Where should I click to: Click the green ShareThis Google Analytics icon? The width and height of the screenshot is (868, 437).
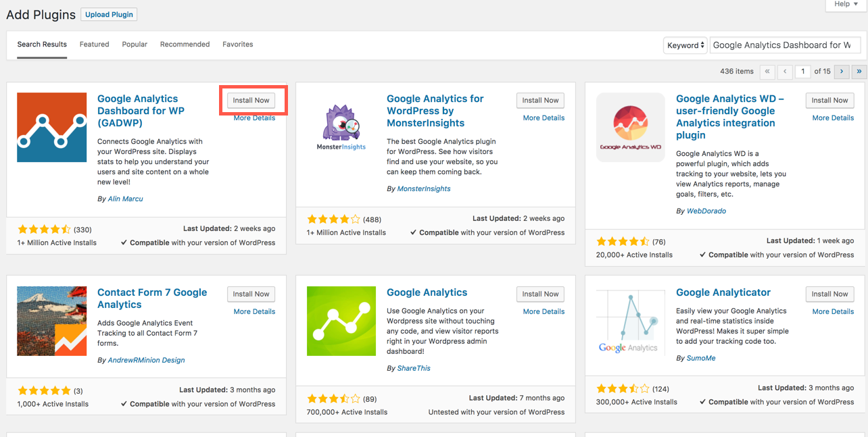pyautogui.click(x=341, y=321)
